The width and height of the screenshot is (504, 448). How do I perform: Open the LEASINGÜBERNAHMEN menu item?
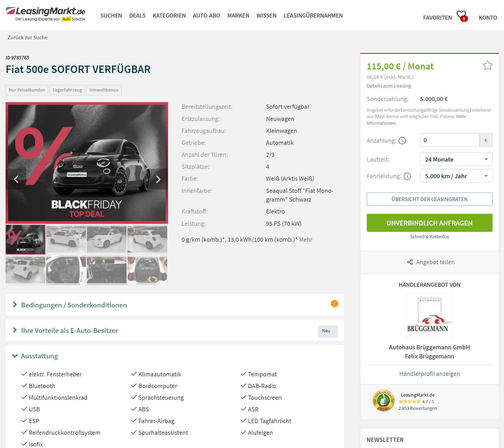(x=313, y=16)
